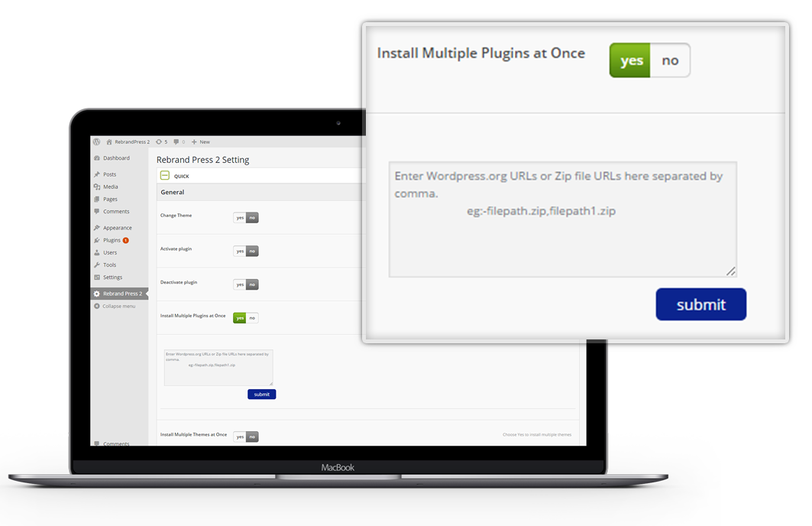The width and height of the screenshot is (812, 526).
Task: Click Install Multiple Plugins at Once popup heading
Action: coord(481,53)
